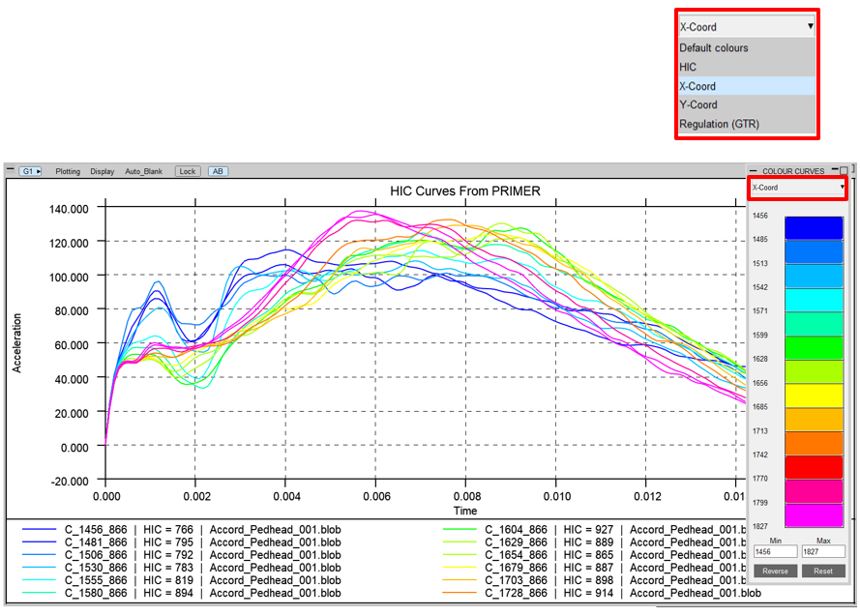Toggle the AB button in graph toolbar

click(x=218, y=171)
